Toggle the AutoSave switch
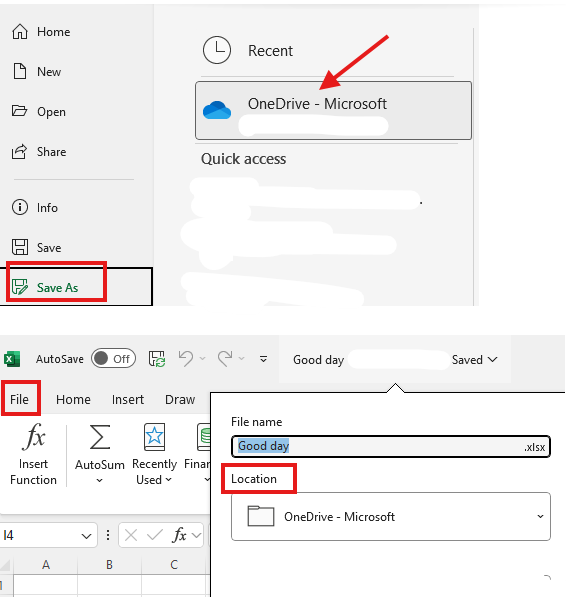566x597 pixels. click(x=113, y=359)
